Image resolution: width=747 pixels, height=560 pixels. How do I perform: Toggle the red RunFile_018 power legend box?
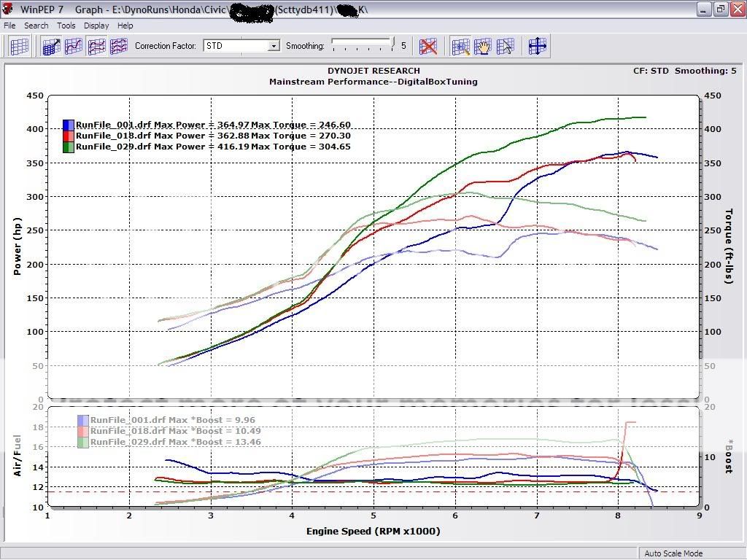(x=69, y=136)
